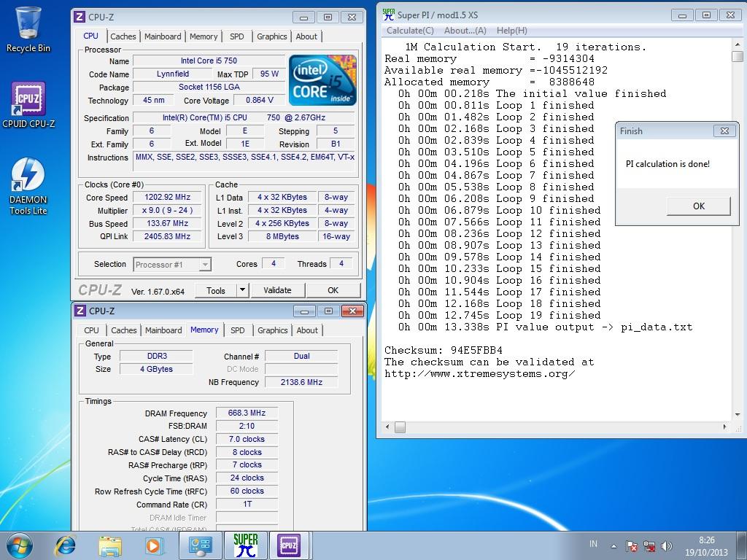The width and height of the screenshot is (747, 560).
Task: Open Windows Explorer folder icon in taskbar
Action: 110,545
